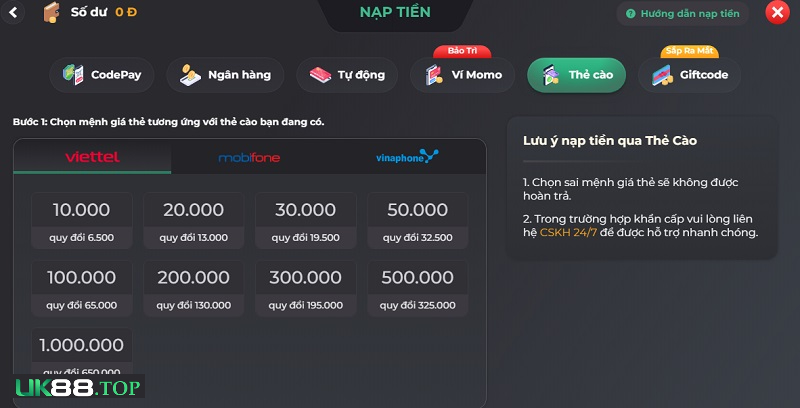The image size is (800, 408).
Task: Switch to the Mobifone carrier tab
Action: 249,157
